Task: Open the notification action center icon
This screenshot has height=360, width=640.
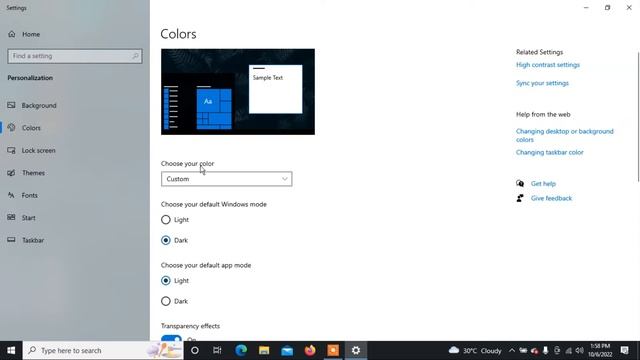Action: [x=624, y=351]
